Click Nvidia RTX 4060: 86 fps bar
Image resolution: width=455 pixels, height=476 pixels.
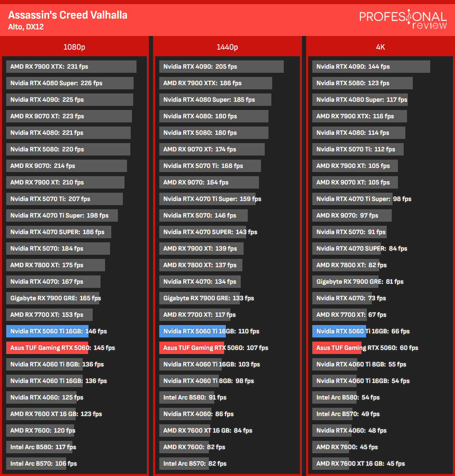click(x=185, y=414)
